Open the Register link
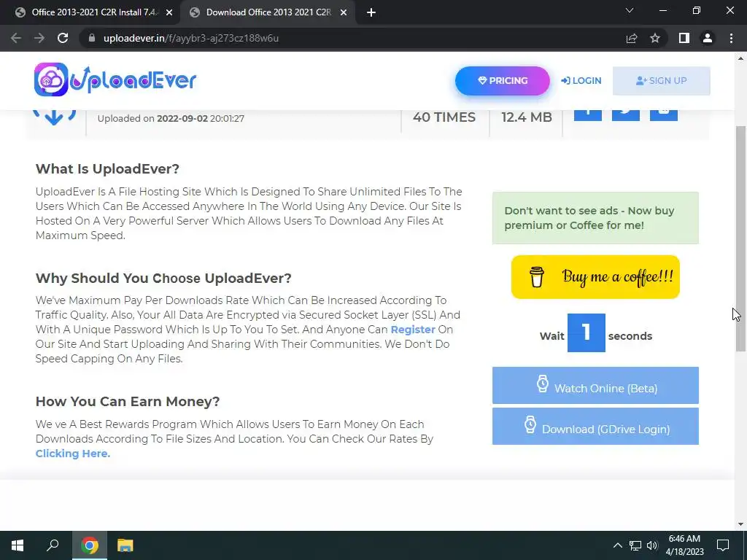Screen dimensions: 747x560 click(x=413, y=330)
